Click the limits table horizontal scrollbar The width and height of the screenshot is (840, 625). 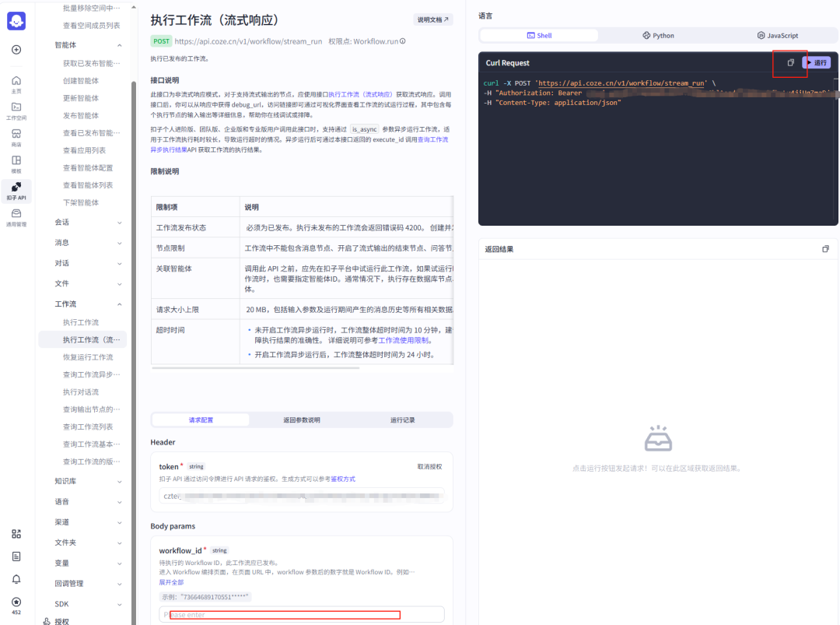(x=256, y=367)
